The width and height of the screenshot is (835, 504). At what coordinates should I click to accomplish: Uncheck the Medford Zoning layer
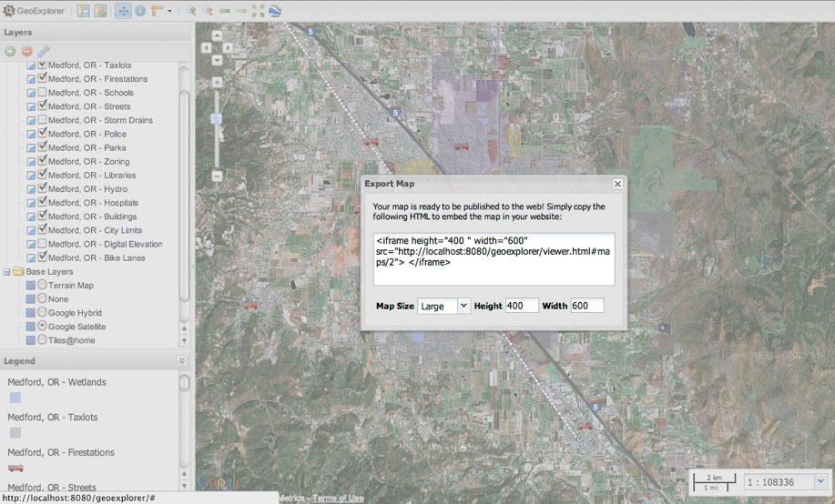coord(43,161)
